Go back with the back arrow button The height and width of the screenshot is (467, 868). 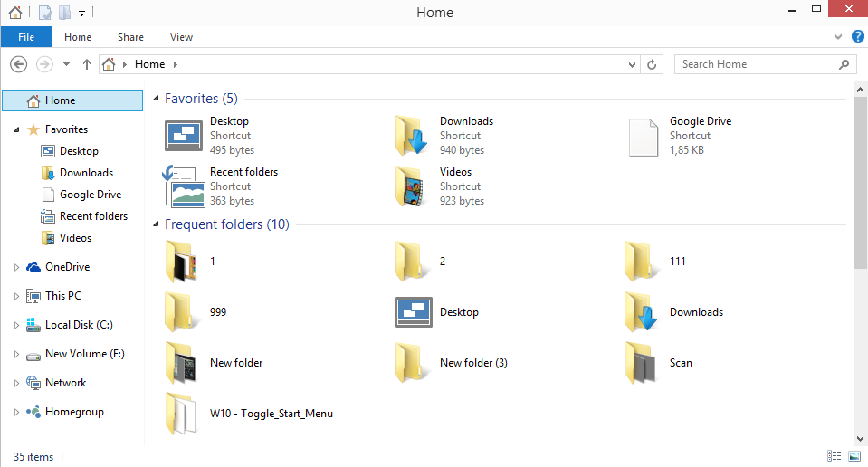point(19,64)
